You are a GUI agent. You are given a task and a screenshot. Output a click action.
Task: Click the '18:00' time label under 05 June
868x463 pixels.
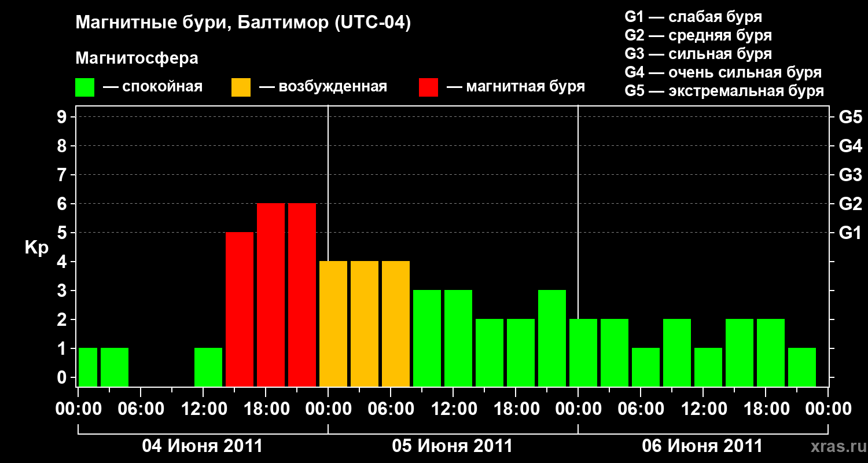pos(516,409)
